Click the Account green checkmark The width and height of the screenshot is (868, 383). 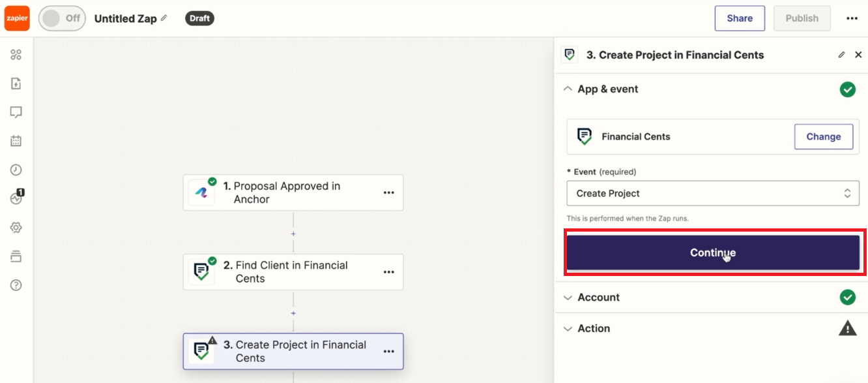click(x=847, y=298)
